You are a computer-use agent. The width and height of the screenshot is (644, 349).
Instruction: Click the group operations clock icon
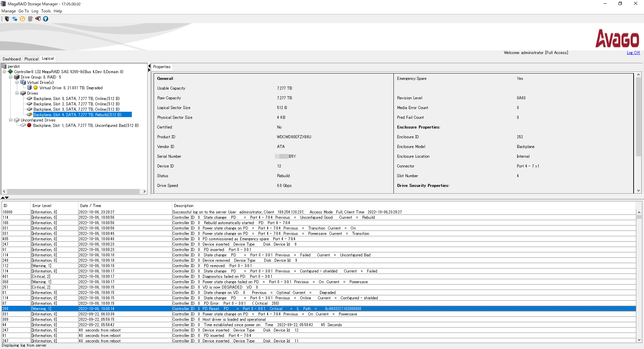[22, 19]
